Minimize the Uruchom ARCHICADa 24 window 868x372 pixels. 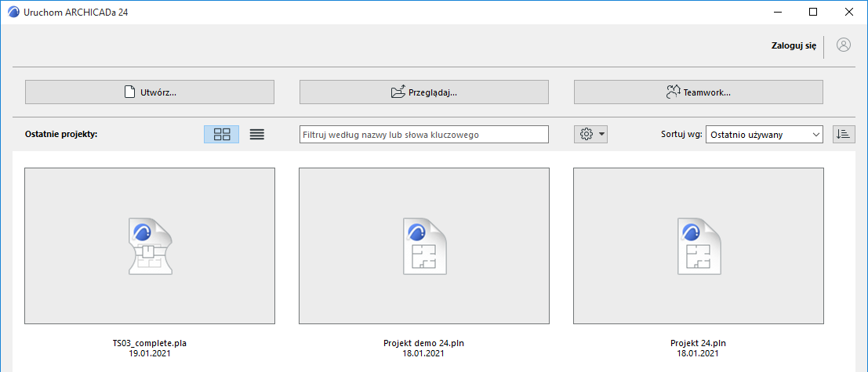(x=779, y=13)
